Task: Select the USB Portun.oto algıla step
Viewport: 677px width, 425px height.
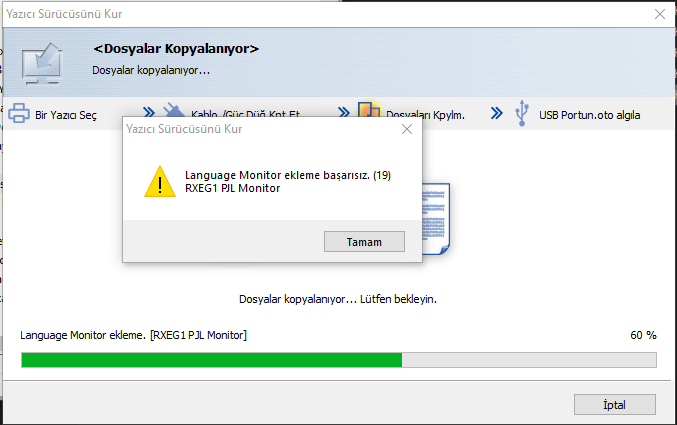Action: 589,115
